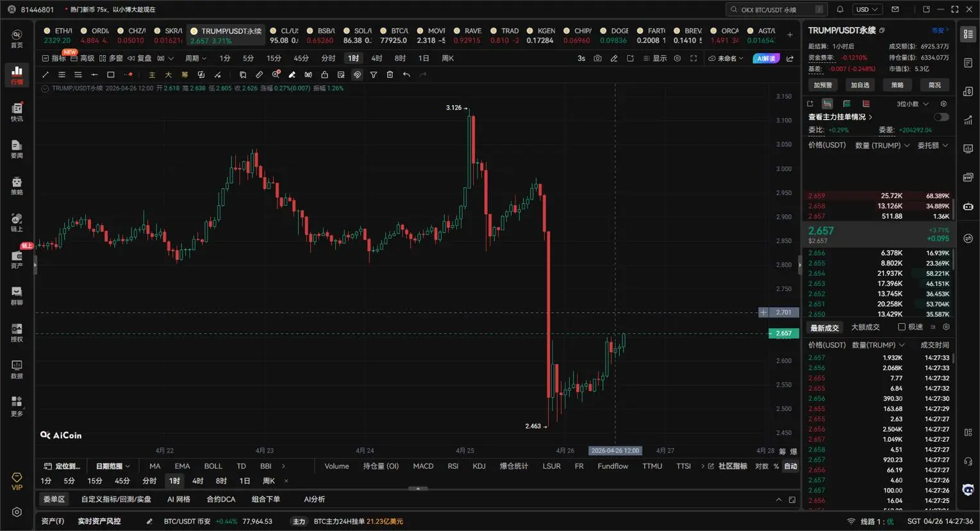The image size is (980, 531).
Task: Toggle 对数 logarithmic scale
Action: 761,466
